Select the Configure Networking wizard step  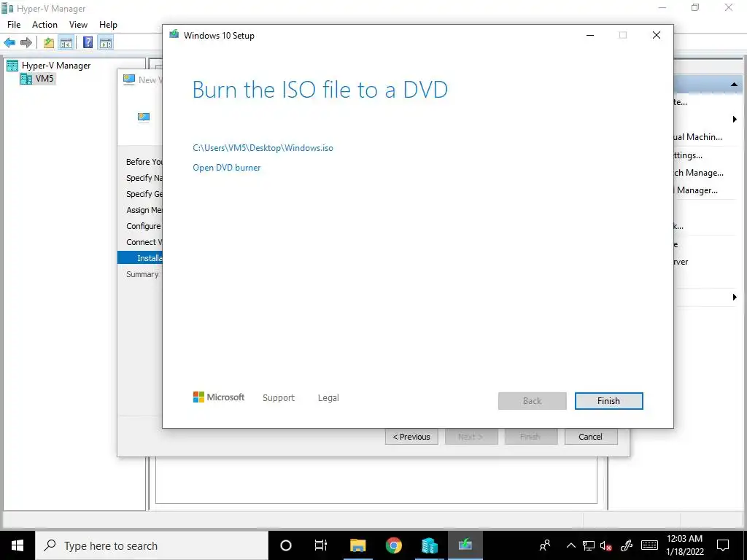[144, 226]
